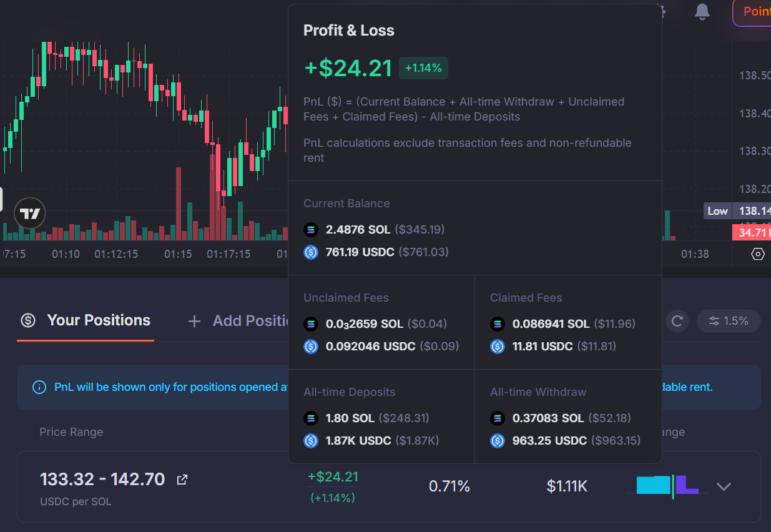Click the liquidity distribution range bar
This screenshot has width=771, height=532.
coord(667,486)
